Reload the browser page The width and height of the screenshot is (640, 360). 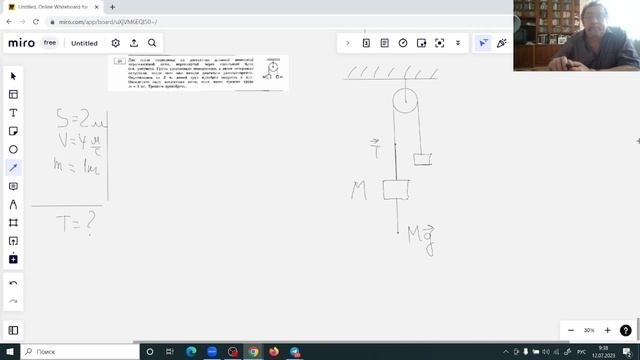(x=36, y=22)
